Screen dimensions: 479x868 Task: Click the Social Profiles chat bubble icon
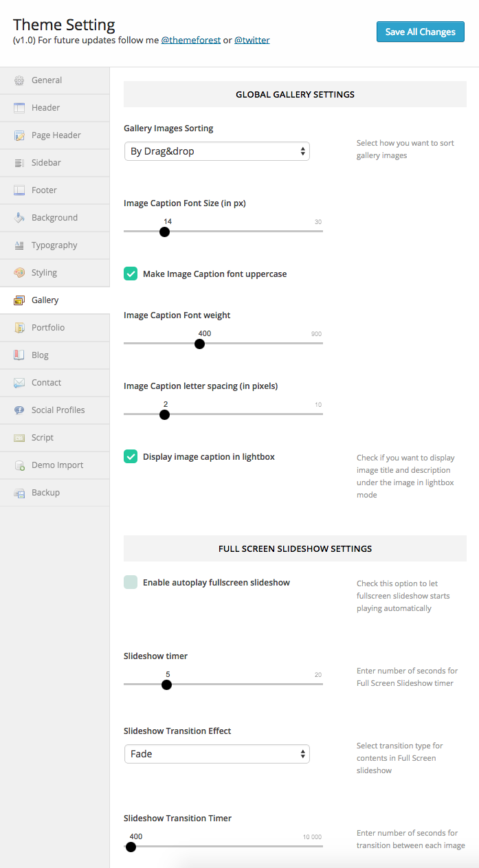coord(19,410)
